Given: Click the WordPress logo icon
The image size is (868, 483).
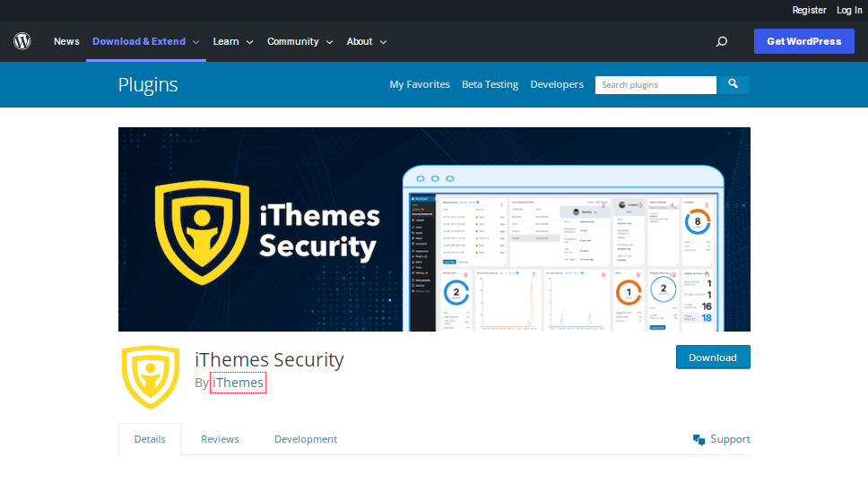Looking at the screenshot, I should pos(22,41).
